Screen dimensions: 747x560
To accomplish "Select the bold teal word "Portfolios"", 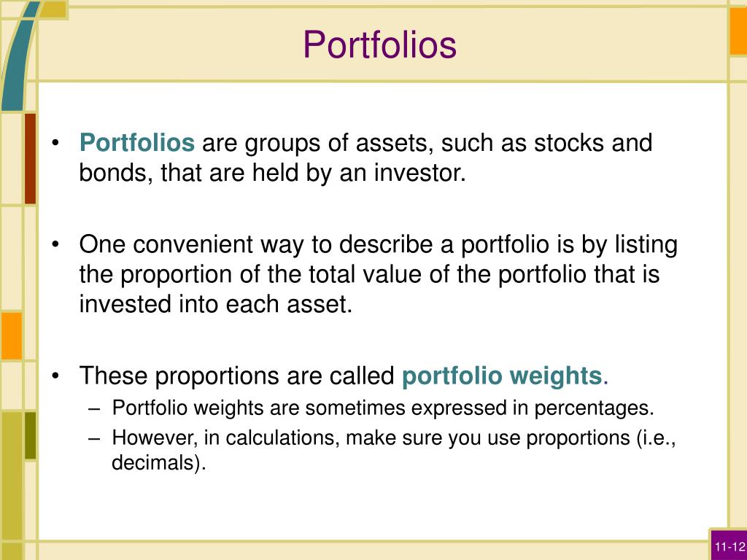I will click(136, 142).
